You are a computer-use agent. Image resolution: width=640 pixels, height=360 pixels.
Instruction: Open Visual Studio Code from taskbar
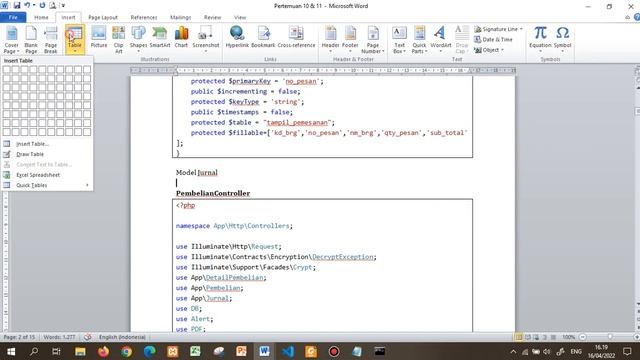pyautogui.click(x=288, y=351)
